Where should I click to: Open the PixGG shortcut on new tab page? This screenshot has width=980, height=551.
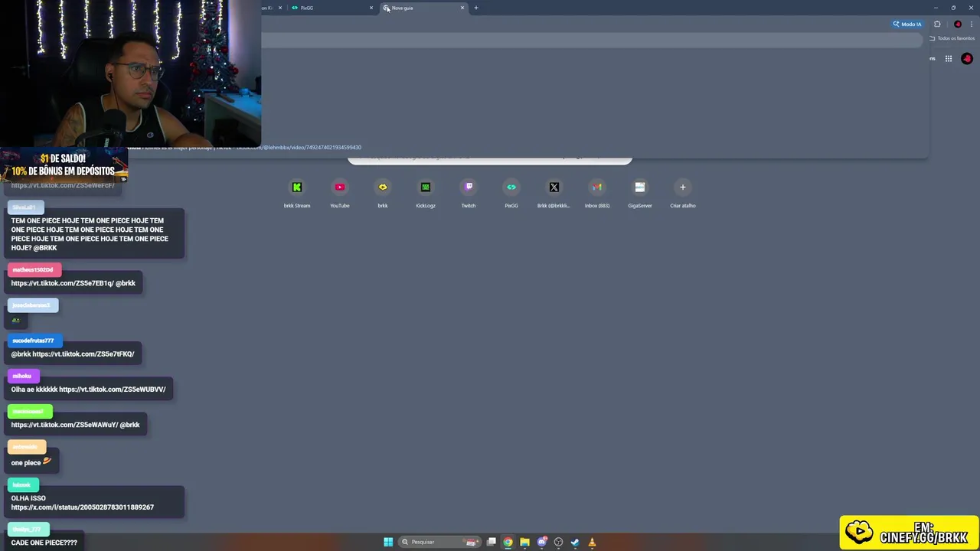pyautogui.click(x=511, y=193)
